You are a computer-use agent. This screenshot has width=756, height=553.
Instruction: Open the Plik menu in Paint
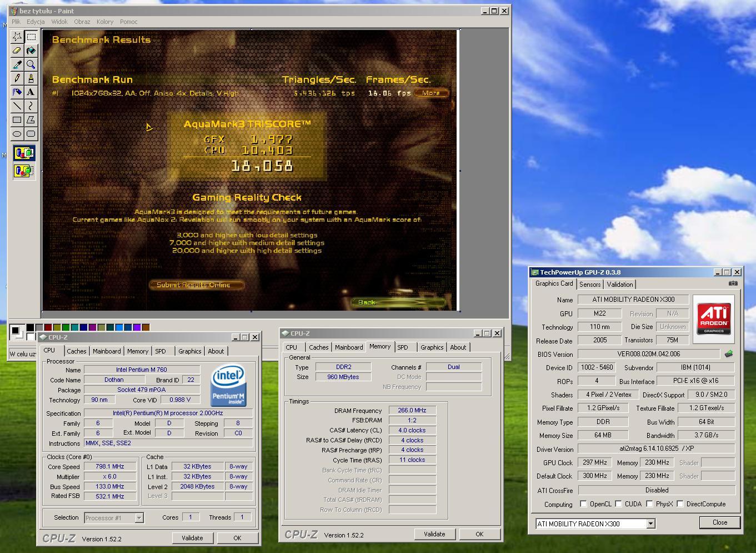click(16, 22)
